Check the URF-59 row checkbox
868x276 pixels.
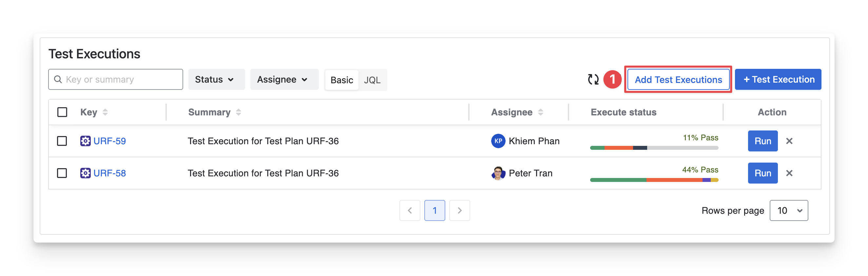62,141
